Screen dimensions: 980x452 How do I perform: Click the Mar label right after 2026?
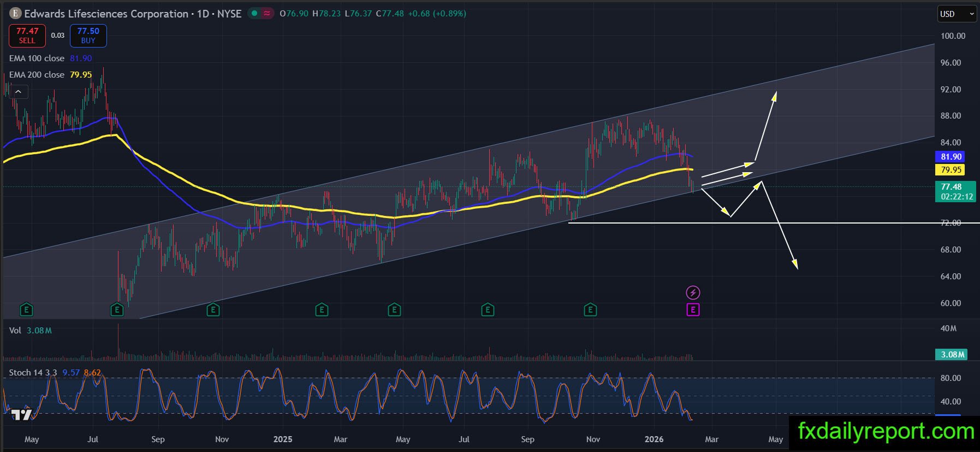712,439
